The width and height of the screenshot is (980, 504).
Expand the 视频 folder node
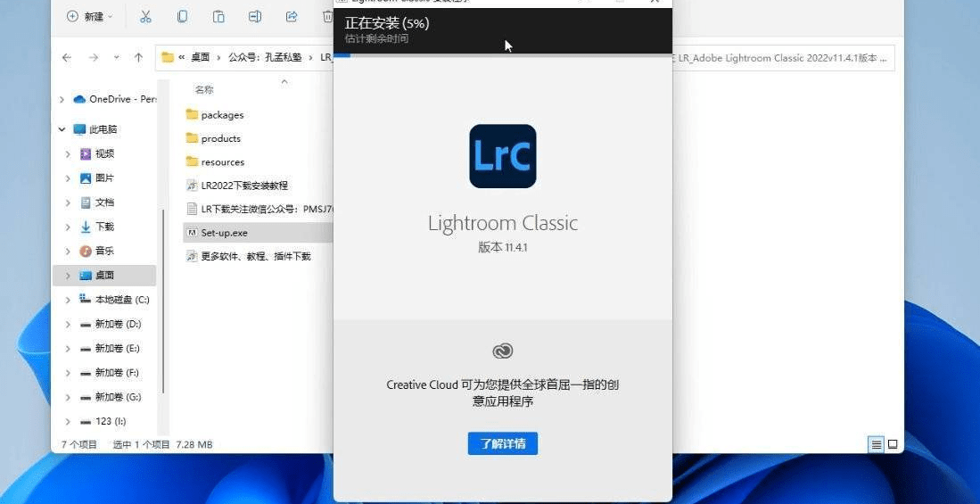click(68, 153)
